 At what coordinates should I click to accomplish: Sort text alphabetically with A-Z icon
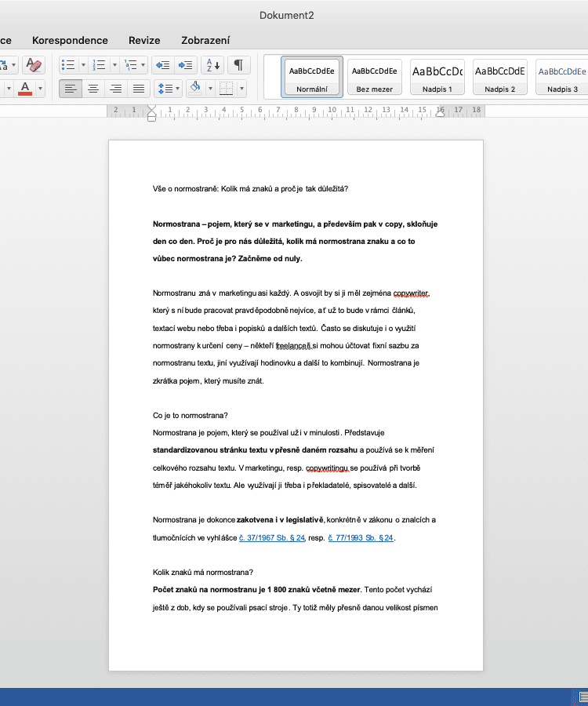tap(212, 64)
